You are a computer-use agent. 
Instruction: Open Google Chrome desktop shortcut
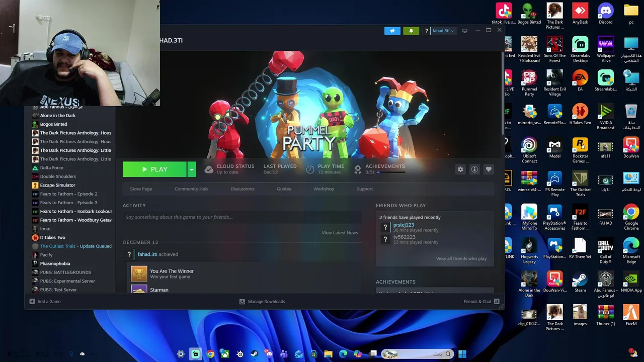click(x=631, y=217)
